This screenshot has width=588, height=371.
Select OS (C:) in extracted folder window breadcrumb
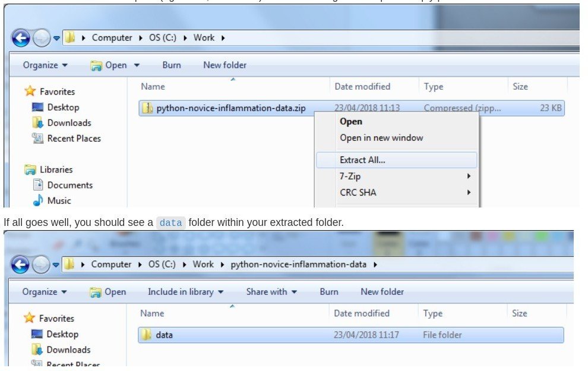pos(162,265)
